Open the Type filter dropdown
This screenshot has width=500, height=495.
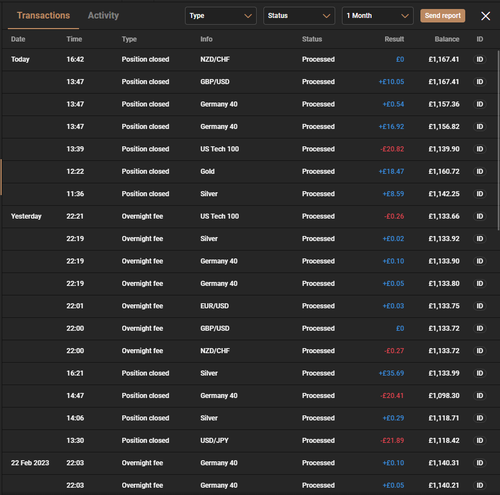(x=221, y=16)
